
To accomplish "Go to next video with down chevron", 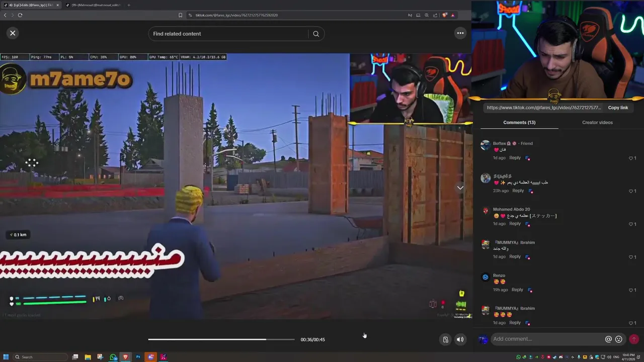I will (460, 188).
